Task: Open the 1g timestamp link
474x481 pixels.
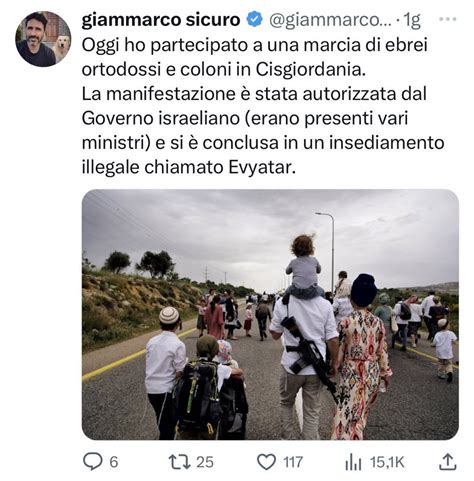Action: (x=412, y=21)
